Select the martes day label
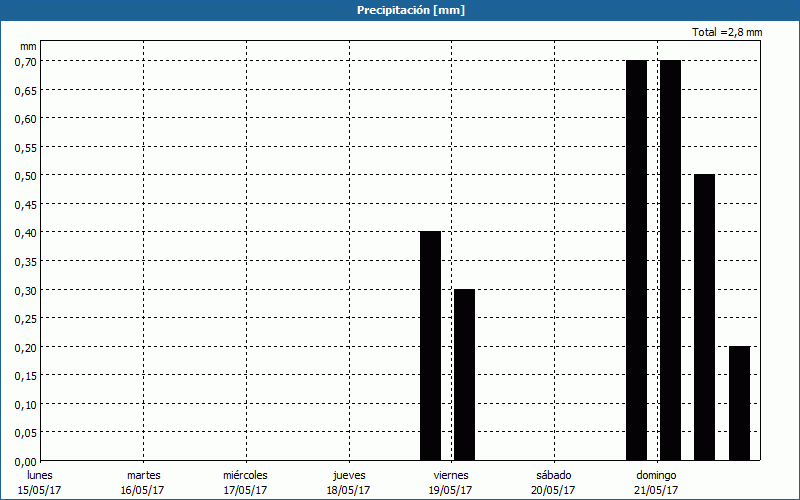 [x=143, y=475]
